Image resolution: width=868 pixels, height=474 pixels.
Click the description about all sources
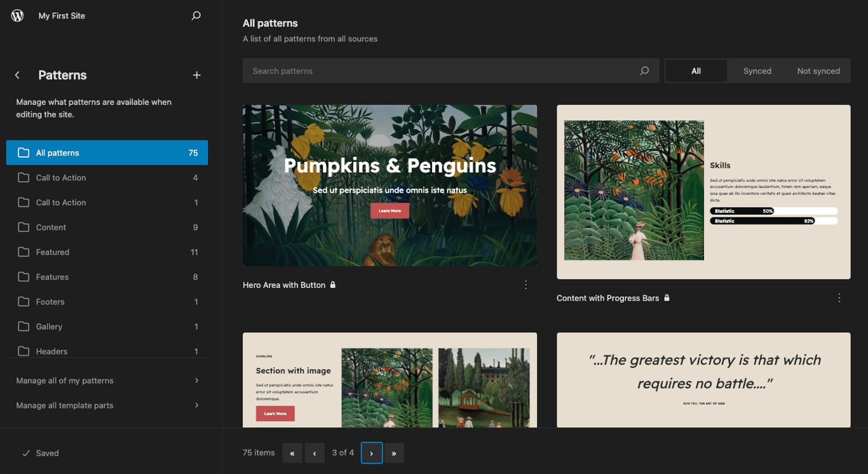310,39
